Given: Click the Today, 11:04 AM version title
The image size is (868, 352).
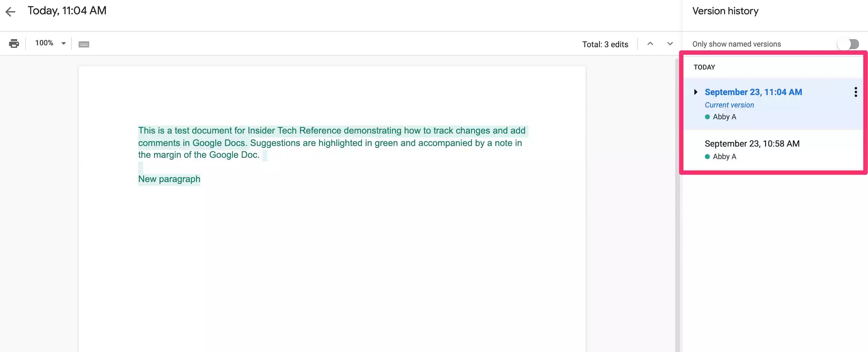Looking at the screenshot, I should pyautogui.click(x=67, y=11).
